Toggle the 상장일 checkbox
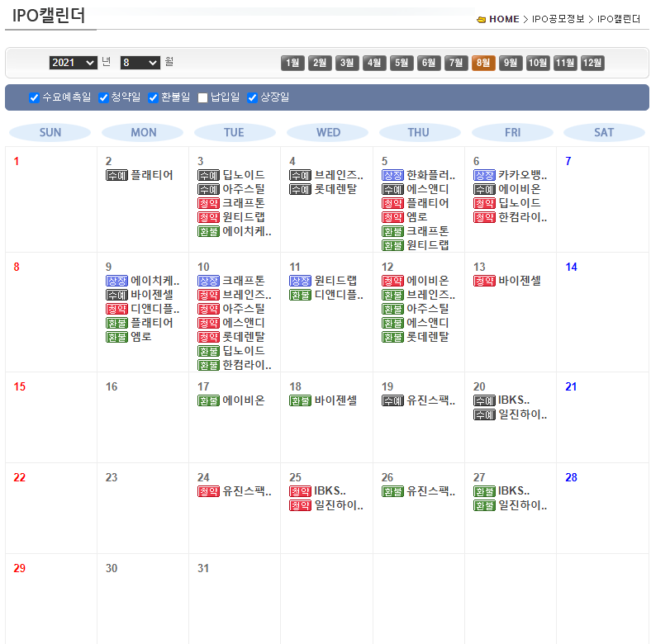The height and width of the screenshot is (644, 651). (x=252, y=98)
